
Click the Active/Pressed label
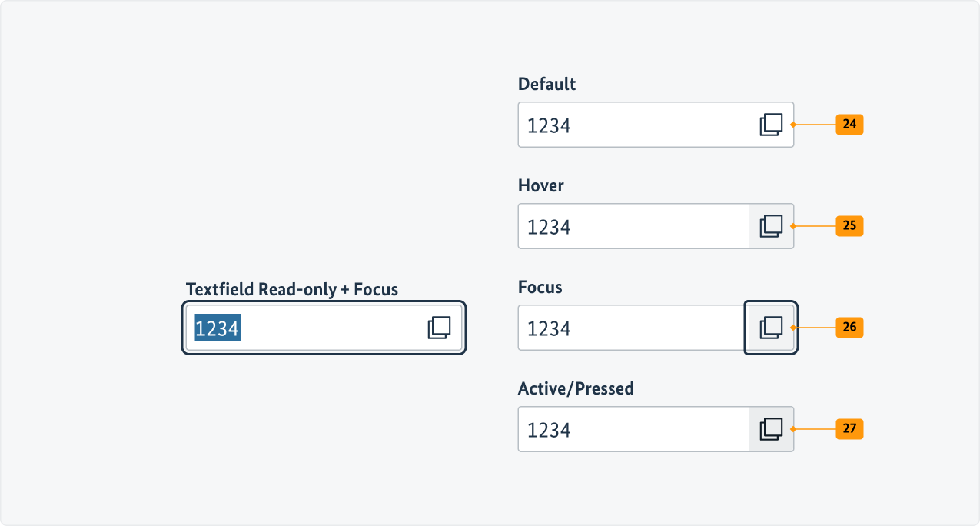pos(576,388)
